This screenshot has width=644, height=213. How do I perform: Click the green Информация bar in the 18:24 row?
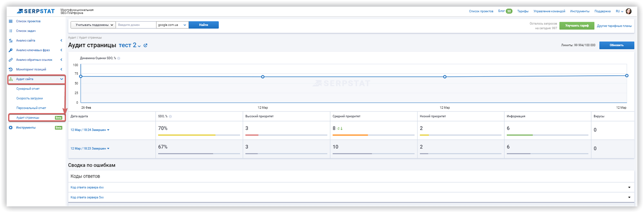click(519, 135)
